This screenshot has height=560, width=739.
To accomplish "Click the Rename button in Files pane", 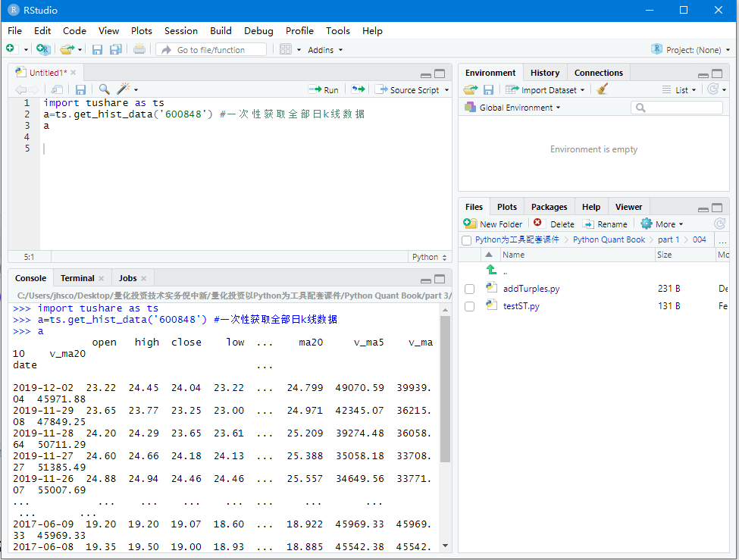I will click(x=606, y=224).
